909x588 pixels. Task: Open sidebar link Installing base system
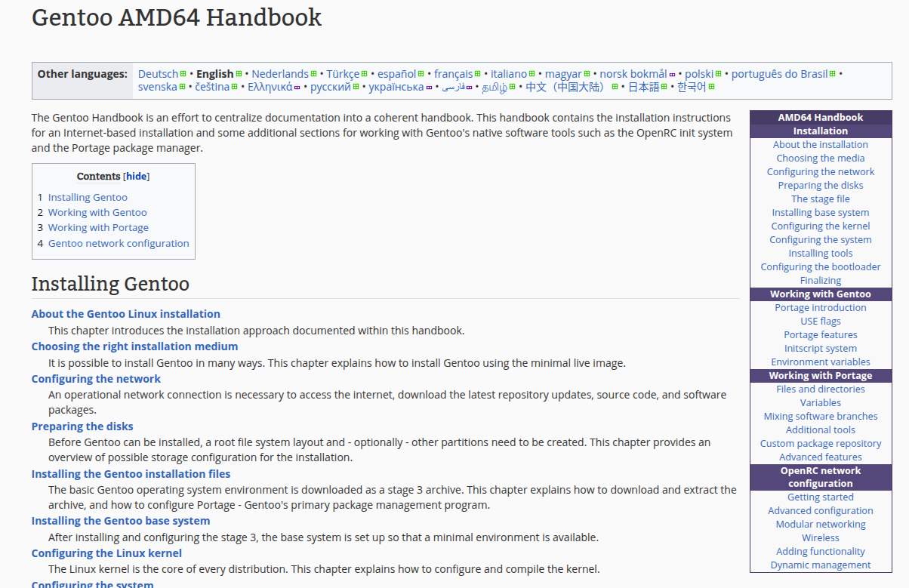[x=821, y=212]
